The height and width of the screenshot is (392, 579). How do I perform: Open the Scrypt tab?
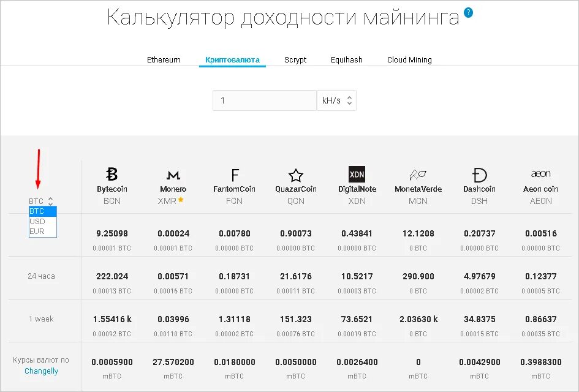(x=295, y=60)
